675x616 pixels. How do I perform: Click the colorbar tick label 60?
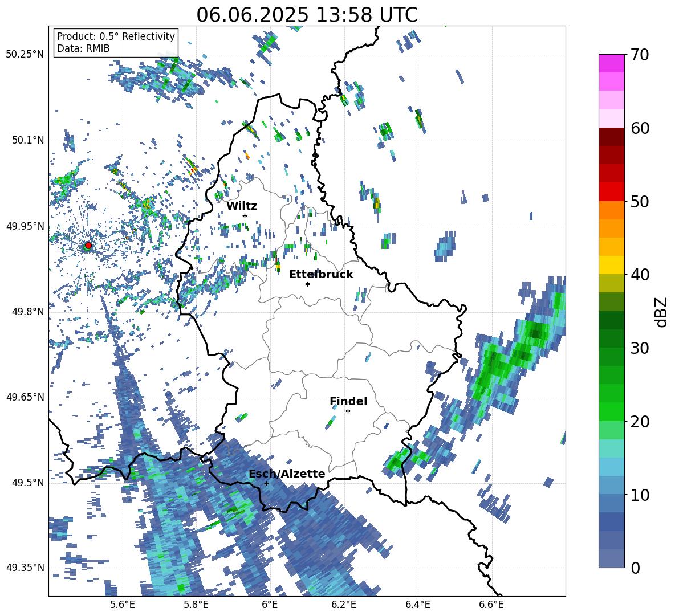pyautogui.click(x=640, y=128)
